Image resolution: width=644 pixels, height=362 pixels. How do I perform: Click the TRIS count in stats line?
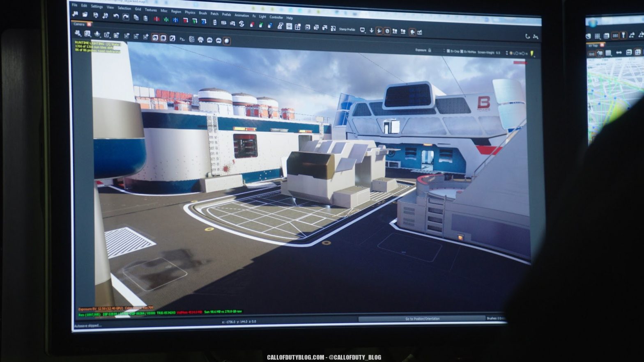(x=166, y=313)
